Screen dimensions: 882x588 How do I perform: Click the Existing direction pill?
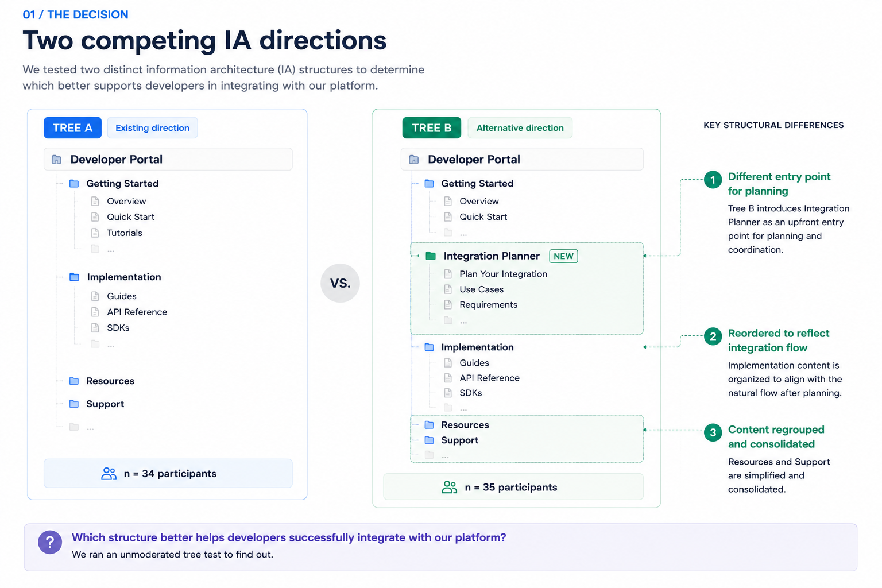tap(152, 128)
